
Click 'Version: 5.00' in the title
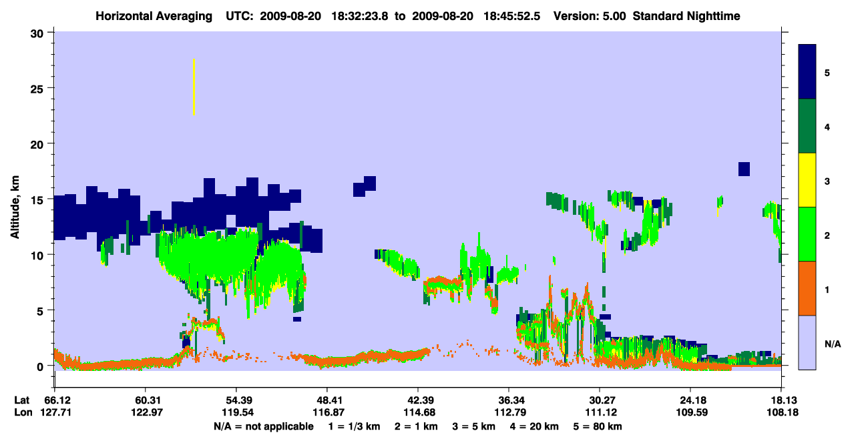588,15
